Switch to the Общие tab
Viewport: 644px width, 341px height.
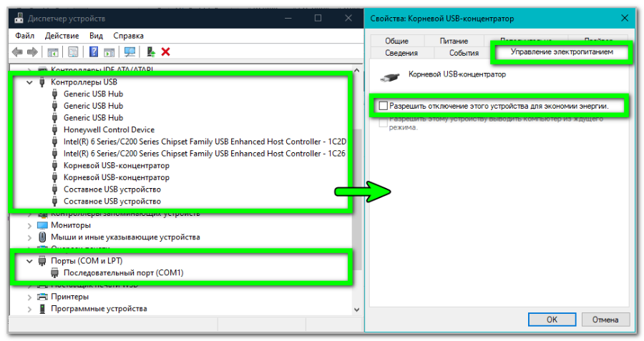396,41
